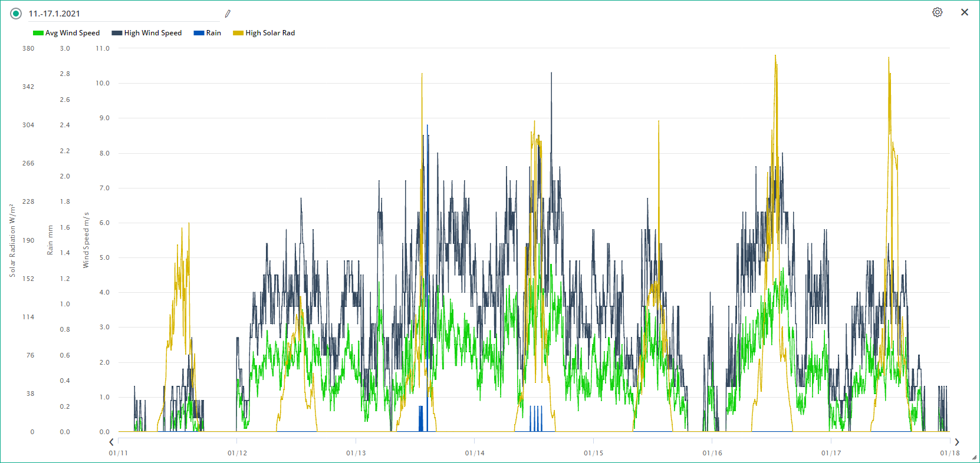Click the Wind Speed m/s axis title
The width and height of the screenshot is (980, 463).
pyautogui.click(x=86, y=240)
